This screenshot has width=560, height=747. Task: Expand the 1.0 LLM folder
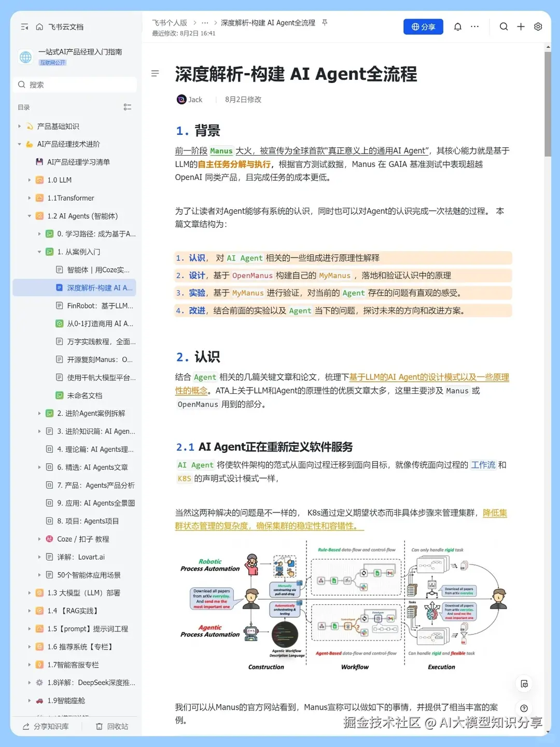pyautogui.click(x=30, y=180)
